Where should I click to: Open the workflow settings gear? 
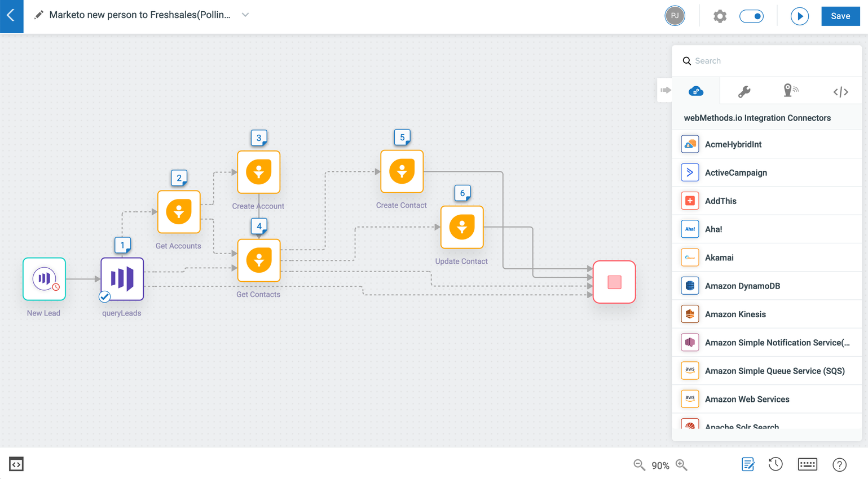pos(720,16)
